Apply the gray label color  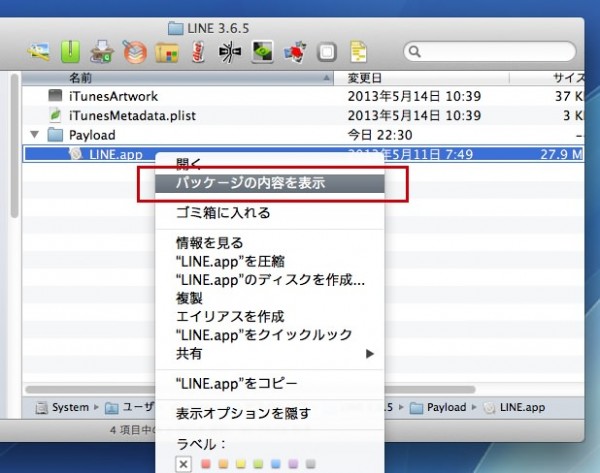coord(311,464)
